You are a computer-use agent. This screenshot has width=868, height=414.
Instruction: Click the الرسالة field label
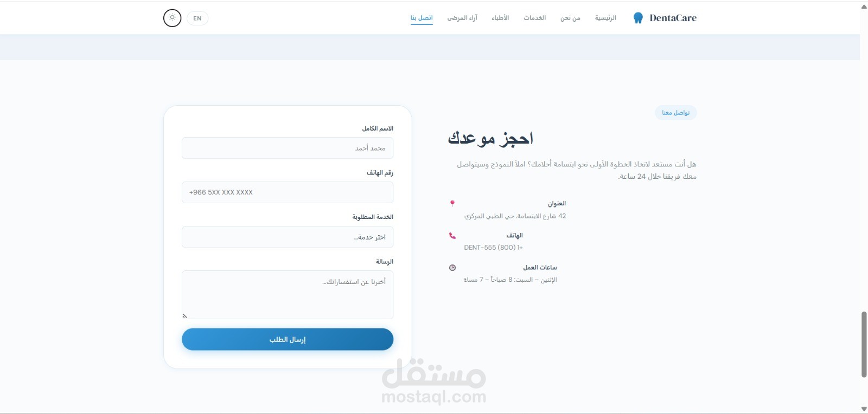click(x=385, y=261)
